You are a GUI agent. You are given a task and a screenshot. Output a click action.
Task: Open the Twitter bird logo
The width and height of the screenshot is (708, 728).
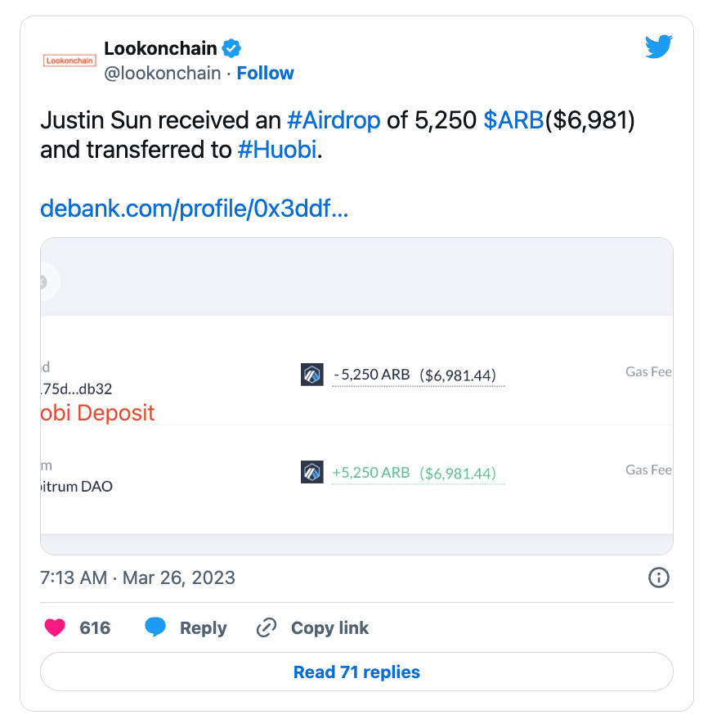[x=658, y=47]
